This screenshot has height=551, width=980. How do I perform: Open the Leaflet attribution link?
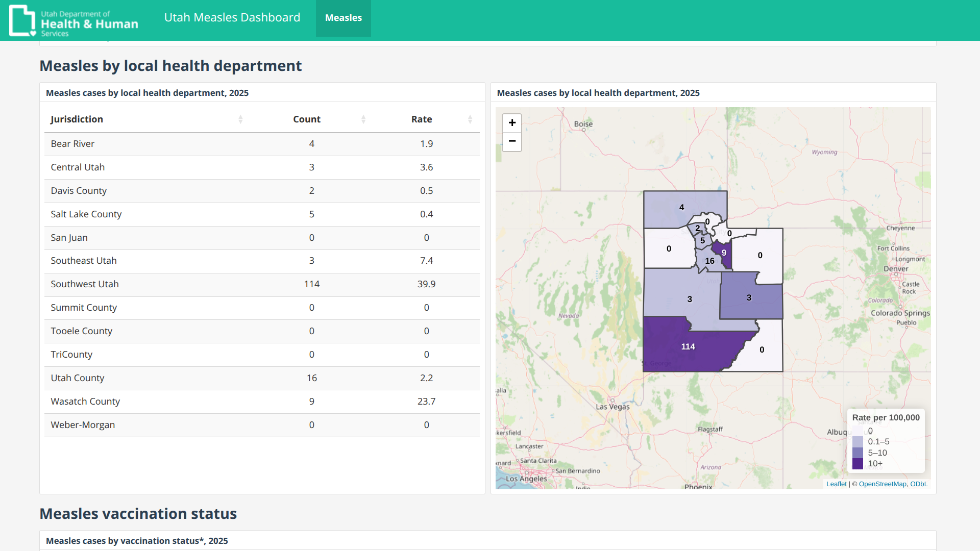[x=836, y=484]
